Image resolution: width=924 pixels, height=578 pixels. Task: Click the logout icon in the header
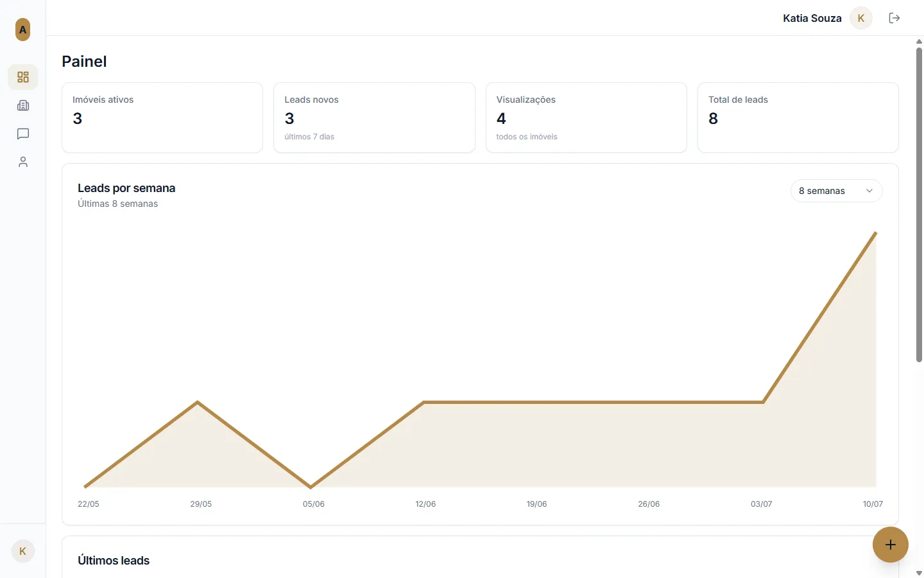pos(894,18)
